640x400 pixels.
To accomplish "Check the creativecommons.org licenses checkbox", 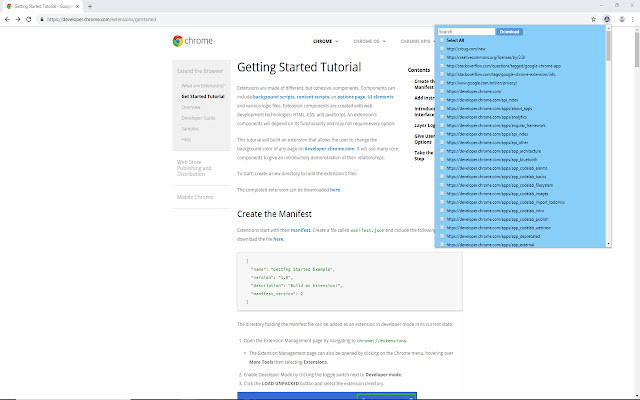I will [442, 57].
